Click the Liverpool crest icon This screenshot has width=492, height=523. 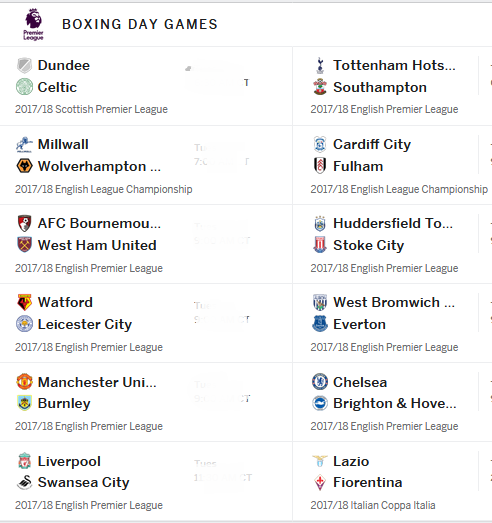24,461
